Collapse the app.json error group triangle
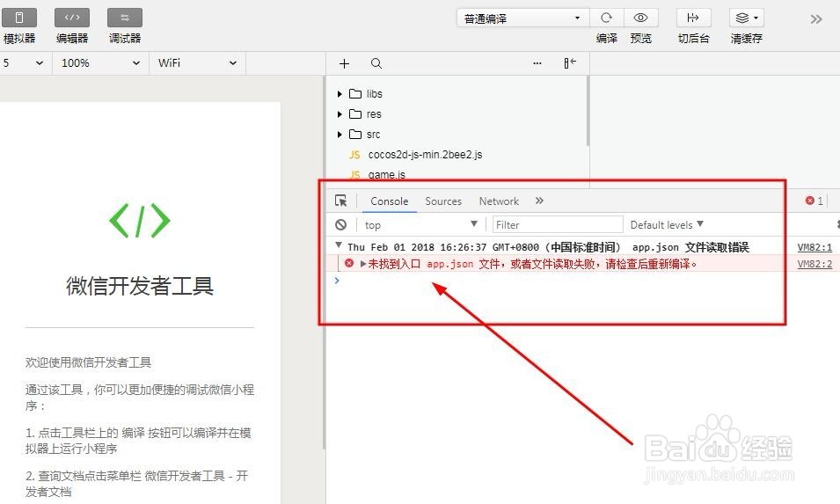This screenshot has width=840, height=504. pyautogui.click(x=339, y=245)
